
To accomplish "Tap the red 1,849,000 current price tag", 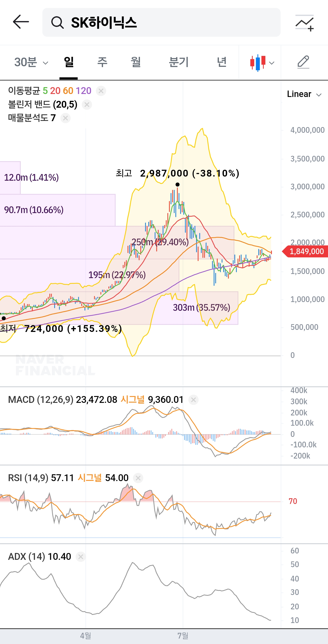I will 305,251.
